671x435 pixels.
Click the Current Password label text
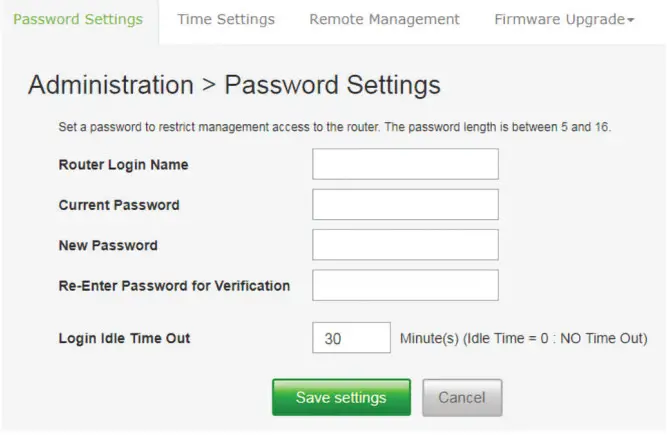click(x=119, y=205)
